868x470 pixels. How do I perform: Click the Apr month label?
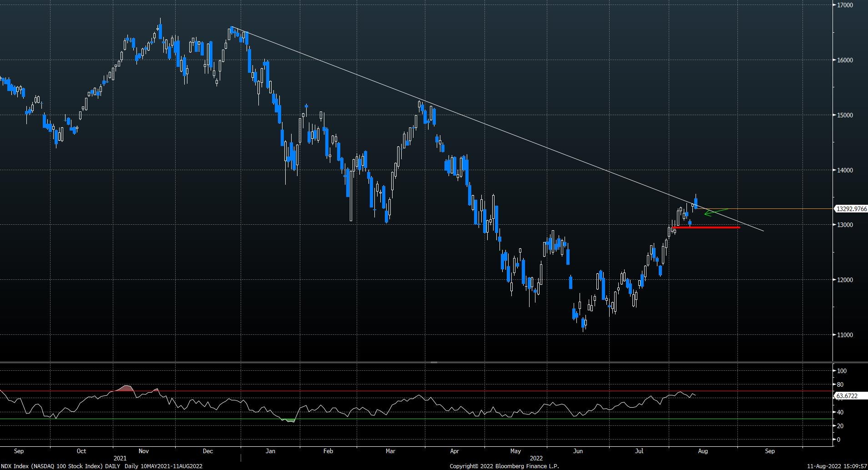pyautogui.click(x=454, y=451)
